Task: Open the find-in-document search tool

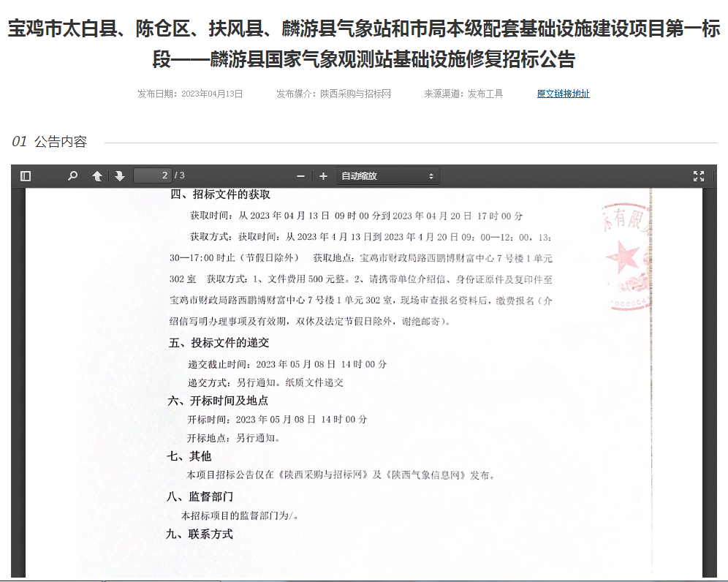Action: (x=72, y=176)
